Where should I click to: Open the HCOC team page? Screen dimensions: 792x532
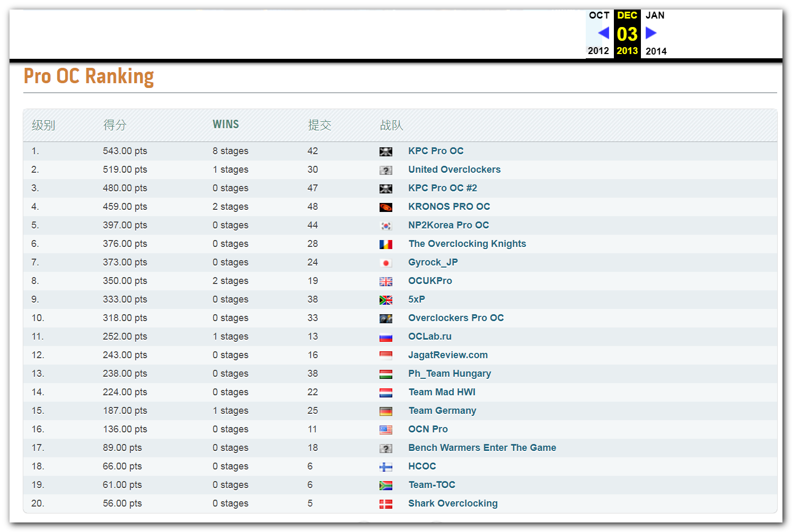[422, 466]
